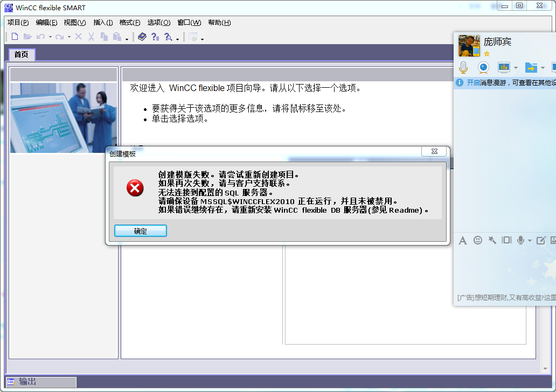Click the Copy toolbar icon

click(x=105, y=37)
